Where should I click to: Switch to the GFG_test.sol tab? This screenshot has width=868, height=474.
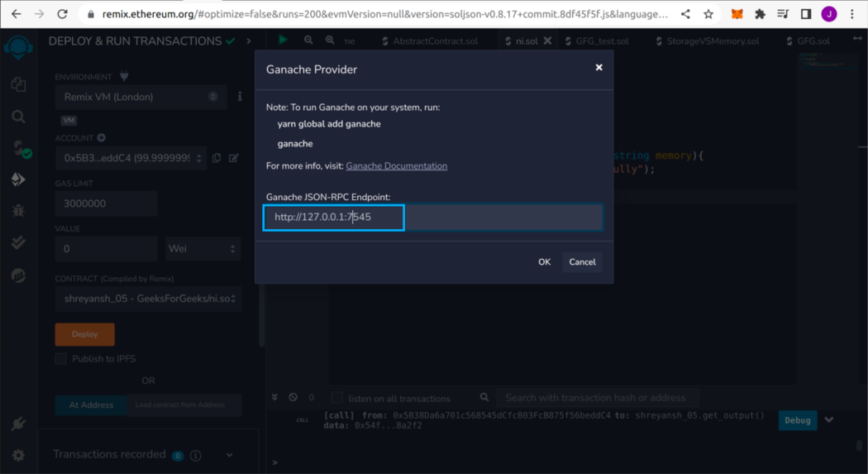click(x=596, y=41)
